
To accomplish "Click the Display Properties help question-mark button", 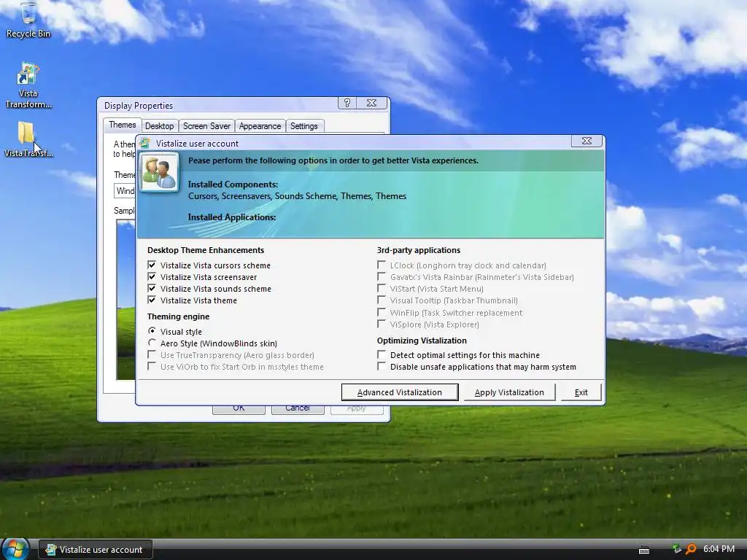I will (347, 103).
